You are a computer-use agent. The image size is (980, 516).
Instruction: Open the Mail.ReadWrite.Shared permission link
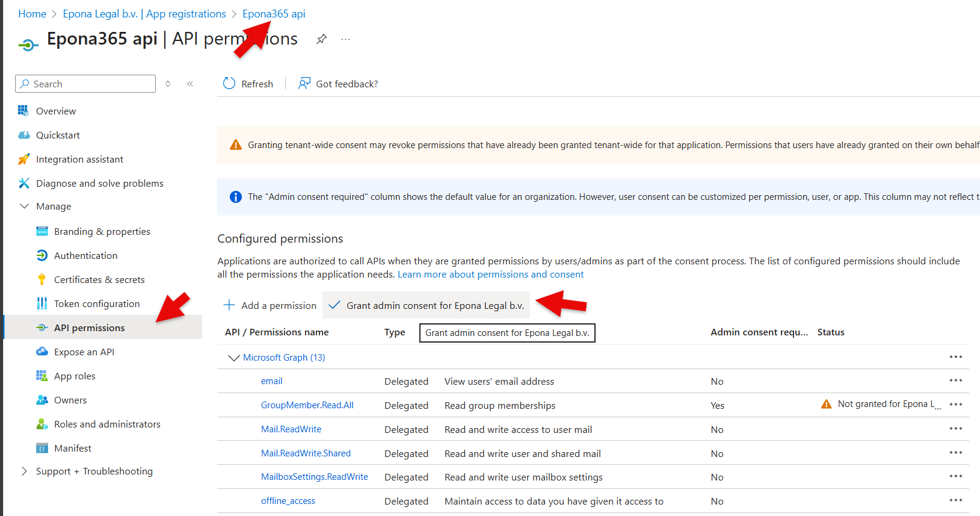(306, 453)
